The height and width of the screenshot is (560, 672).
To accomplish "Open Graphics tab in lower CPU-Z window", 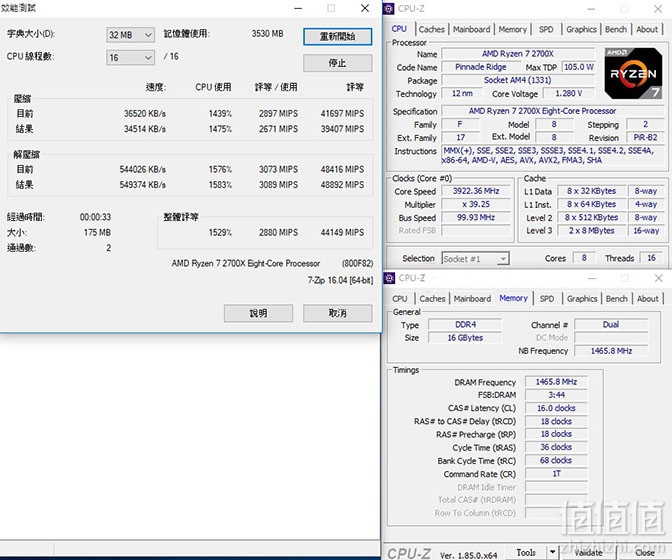I will [582, 299].
